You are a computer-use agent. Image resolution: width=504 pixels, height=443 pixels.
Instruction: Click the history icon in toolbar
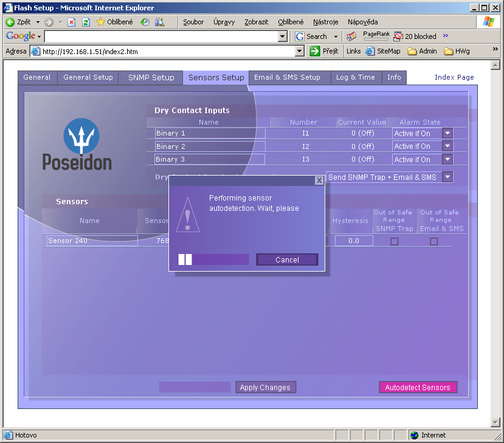[159, 22]
